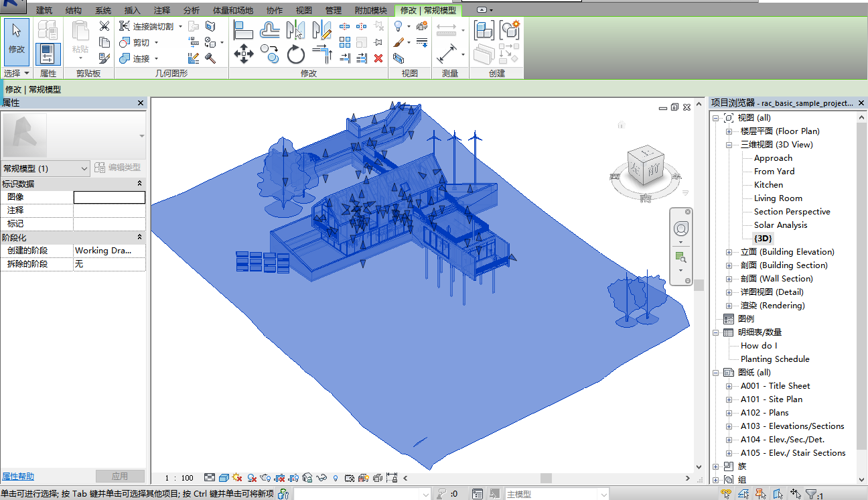Click the Cut to clipboard scissors icon
This screenshot has height=500, width=868.
104,26
